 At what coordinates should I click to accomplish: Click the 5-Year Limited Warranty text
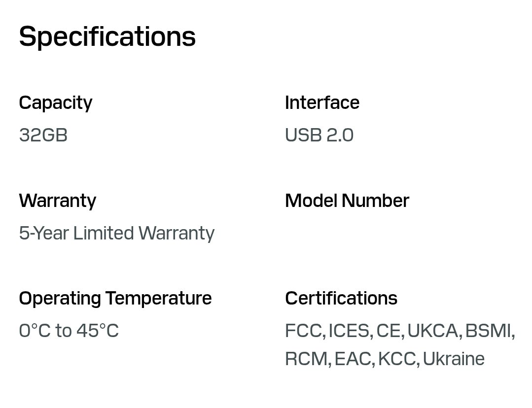pos(116,233)
